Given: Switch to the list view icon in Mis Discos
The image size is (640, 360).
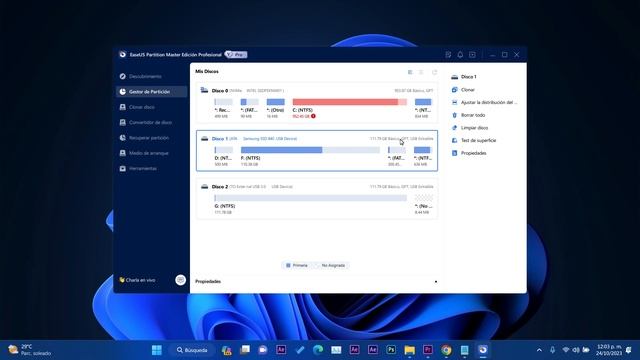Looking at the screenshot, I should pos(421,72).
